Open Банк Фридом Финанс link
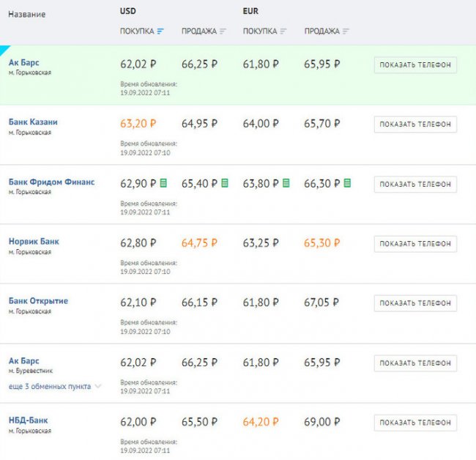This screenshot has width=476, height=460. coord(51,182)
